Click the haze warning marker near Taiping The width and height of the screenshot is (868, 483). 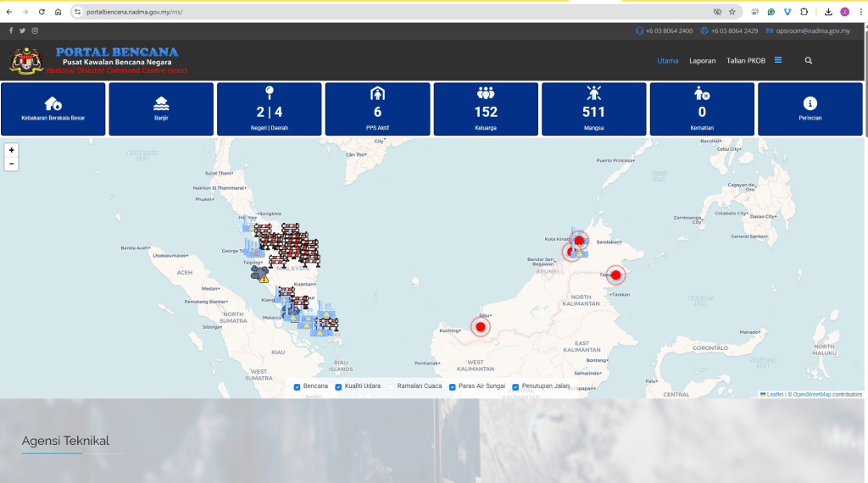(259, 274)
